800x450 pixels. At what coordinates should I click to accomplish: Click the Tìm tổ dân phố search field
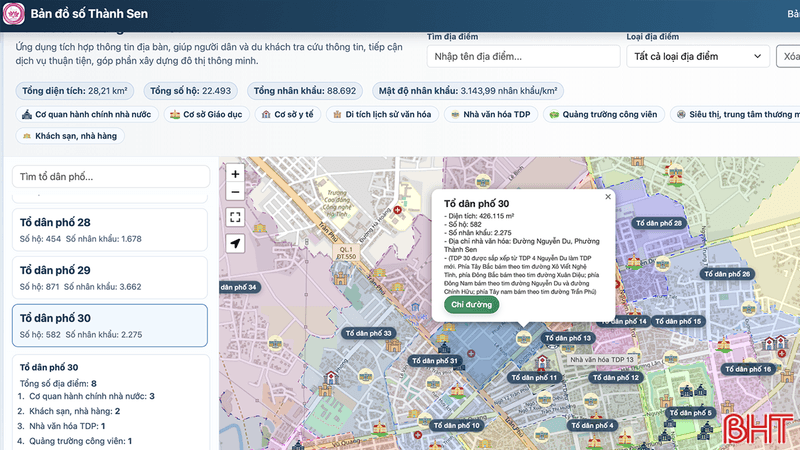click(111, 177)
